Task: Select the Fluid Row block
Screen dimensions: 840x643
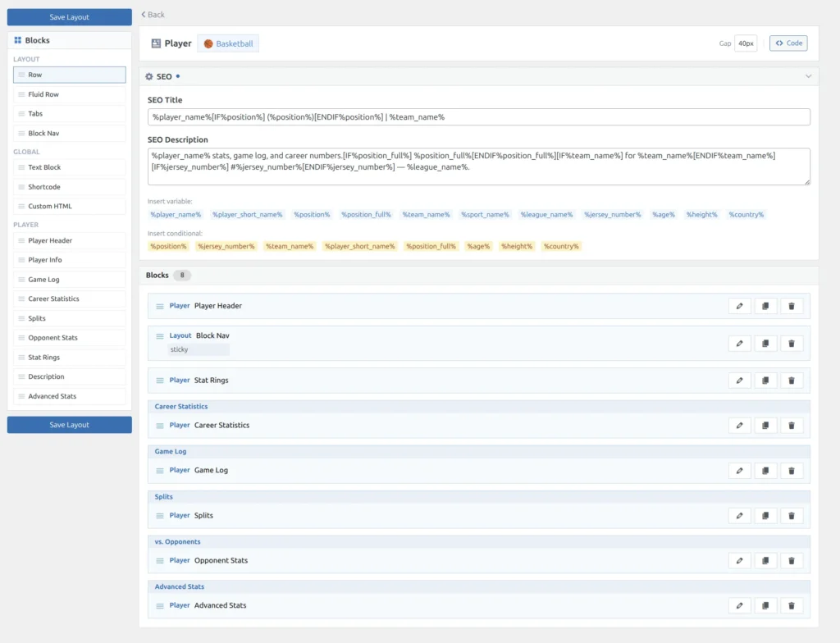Action: [70, 94]
